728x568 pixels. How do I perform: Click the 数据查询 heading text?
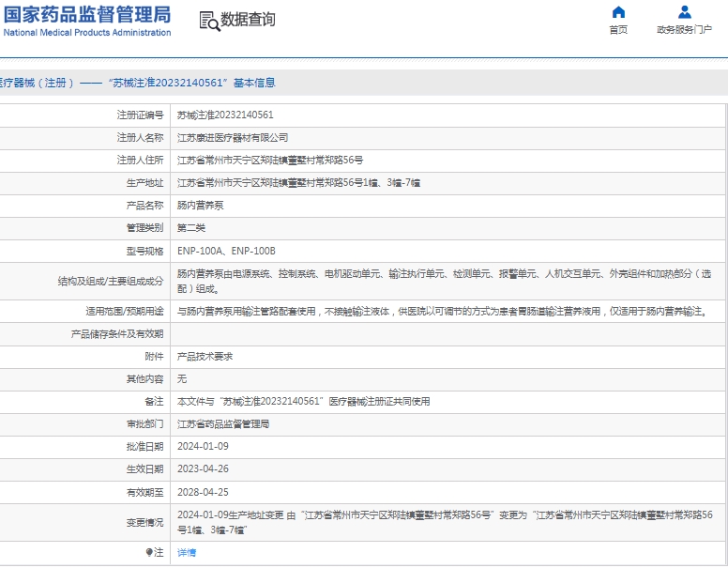point(248,20)
